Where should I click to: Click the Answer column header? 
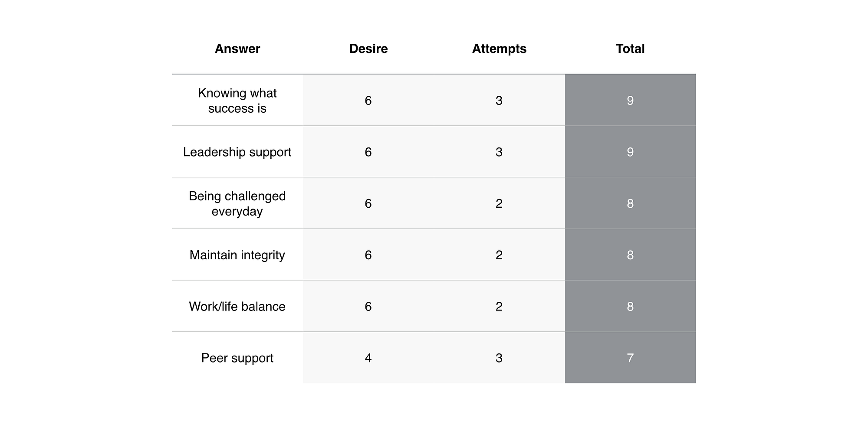pyautogui.click(x=237, y=49)
